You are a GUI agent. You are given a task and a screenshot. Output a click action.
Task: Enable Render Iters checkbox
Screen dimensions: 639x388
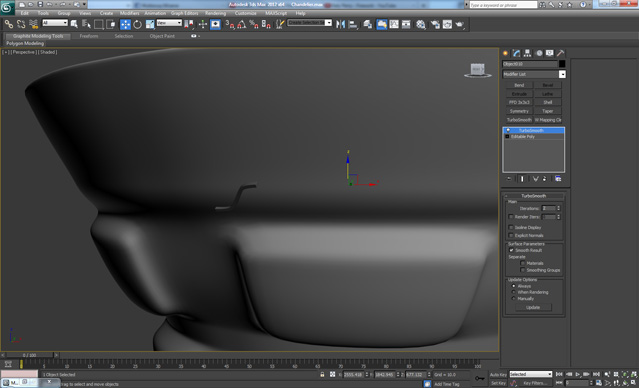(511, 217)
